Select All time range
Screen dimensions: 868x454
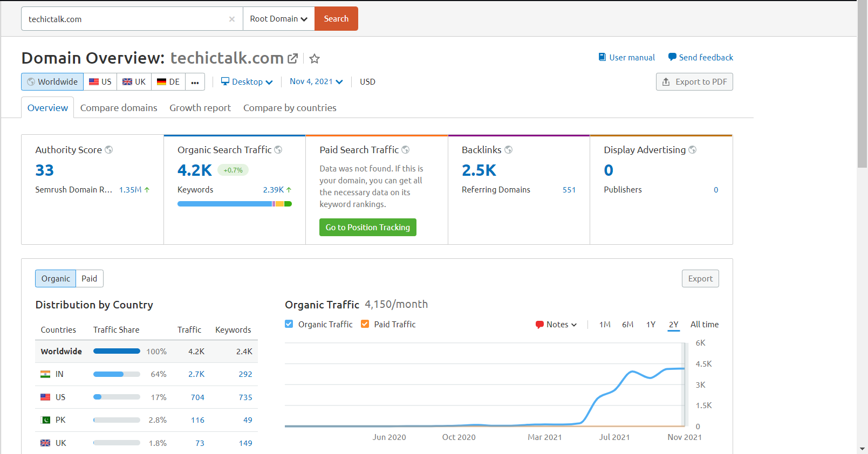705,325
